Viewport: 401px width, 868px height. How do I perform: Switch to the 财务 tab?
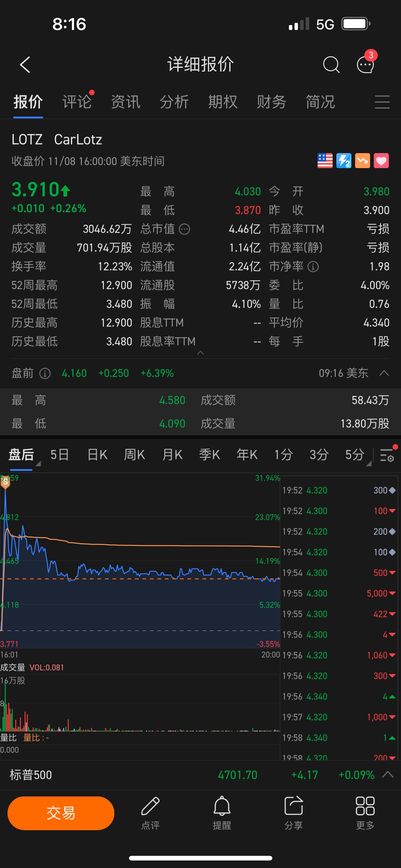point(271,102)
